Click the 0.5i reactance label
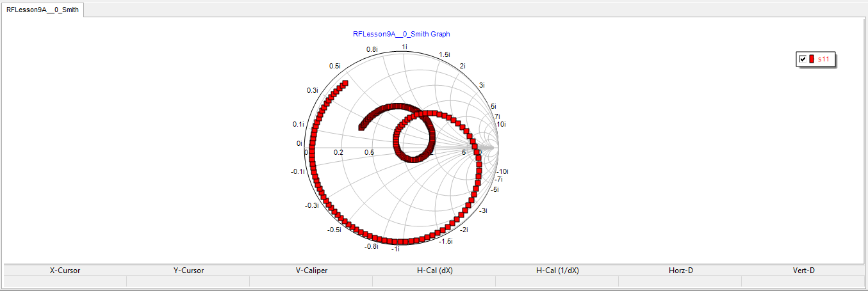Image resolution: width=868 pixels, height=291 pixels. point(335,66)
